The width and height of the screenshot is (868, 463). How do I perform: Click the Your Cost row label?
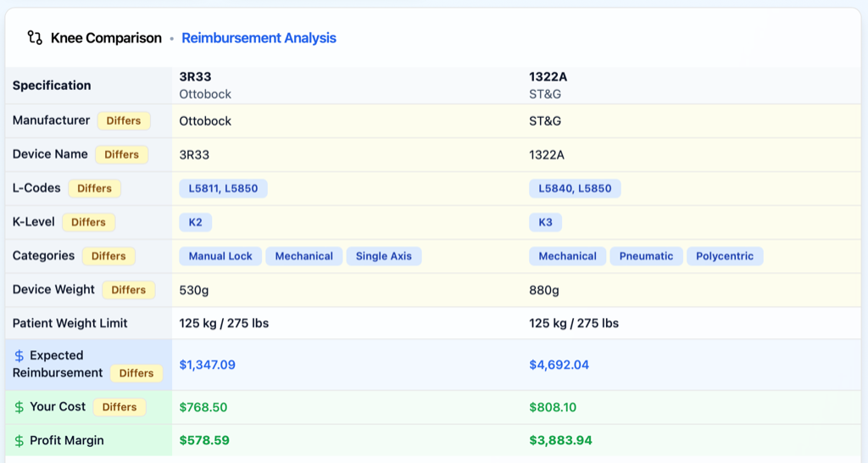[x=58, y=406]
